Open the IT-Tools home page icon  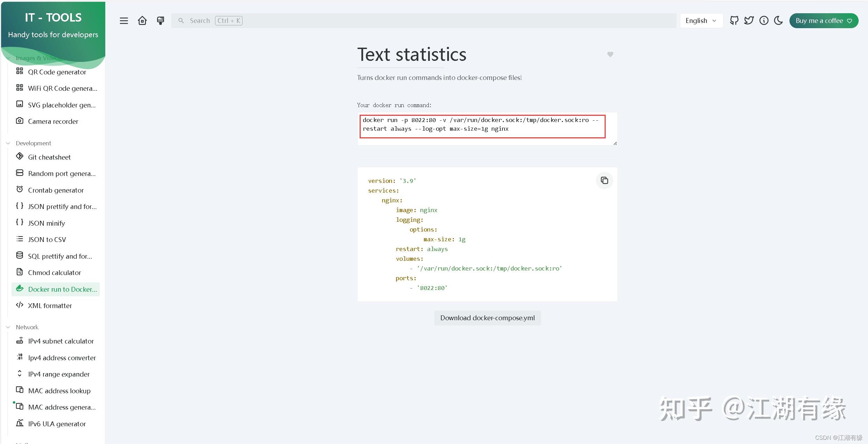point(142,21)
